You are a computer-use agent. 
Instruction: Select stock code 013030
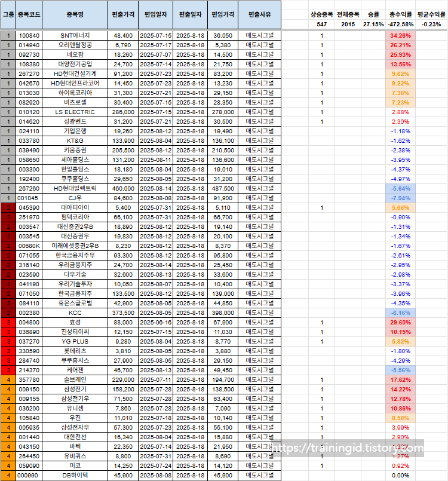tap(29, 93)
